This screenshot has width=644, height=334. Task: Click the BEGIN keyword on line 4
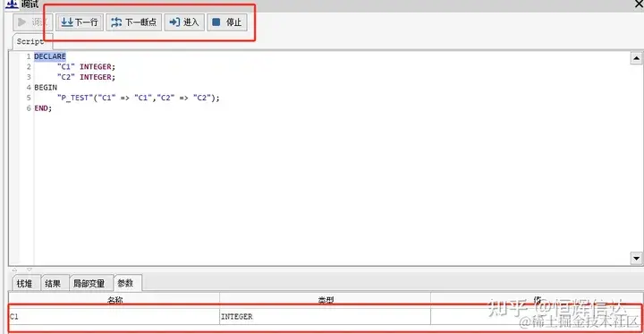click(46, 87)
